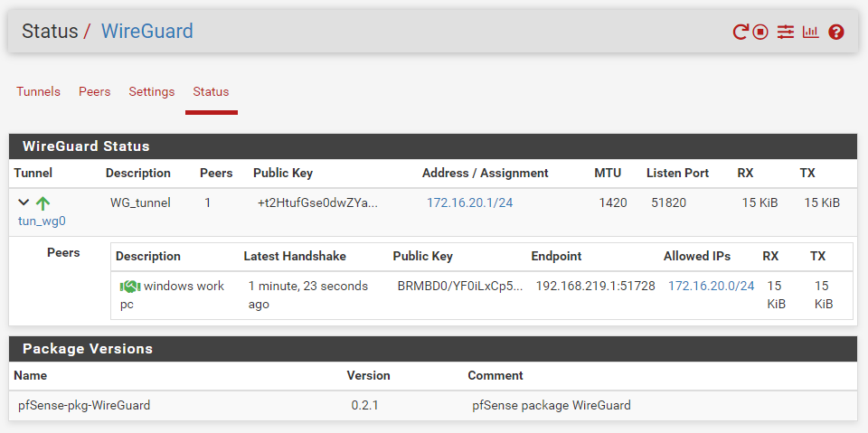Click tunnel peers count 1

(x=208, y=202)
